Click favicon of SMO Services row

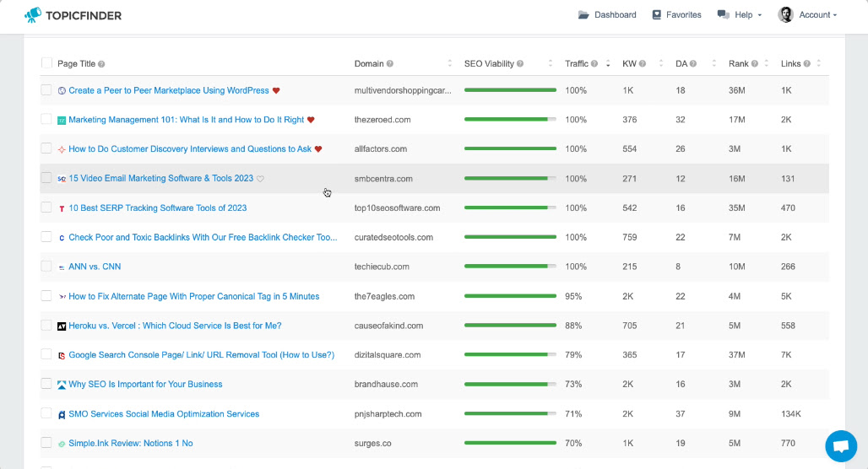62,414
